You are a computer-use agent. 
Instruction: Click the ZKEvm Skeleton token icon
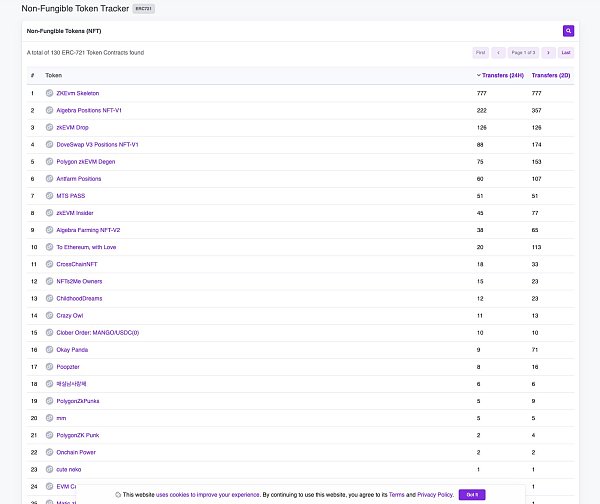coord(49,93)
